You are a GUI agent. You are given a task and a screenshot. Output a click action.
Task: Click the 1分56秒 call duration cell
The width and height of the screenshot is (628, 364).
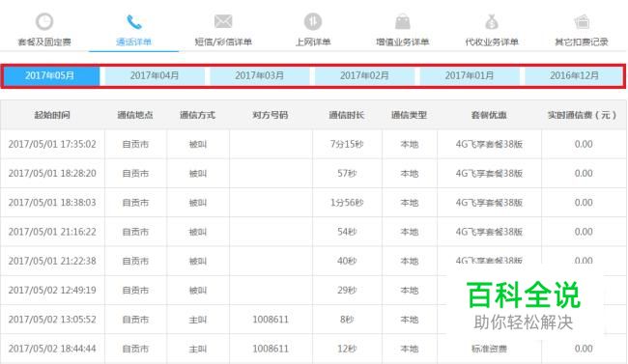coord(347,203)
